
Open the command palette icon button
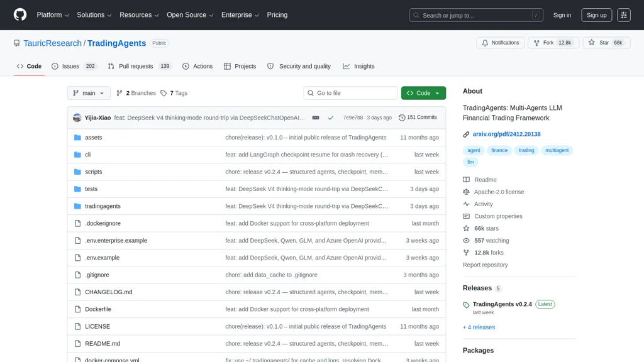[x=623, y=15]
